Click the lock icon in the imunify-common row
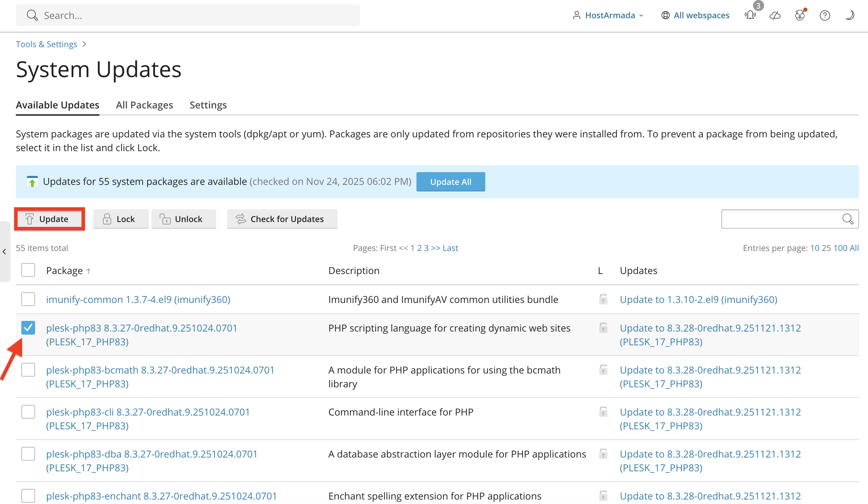The height and width of the screenshot is (504, 868). click(603, 299)
